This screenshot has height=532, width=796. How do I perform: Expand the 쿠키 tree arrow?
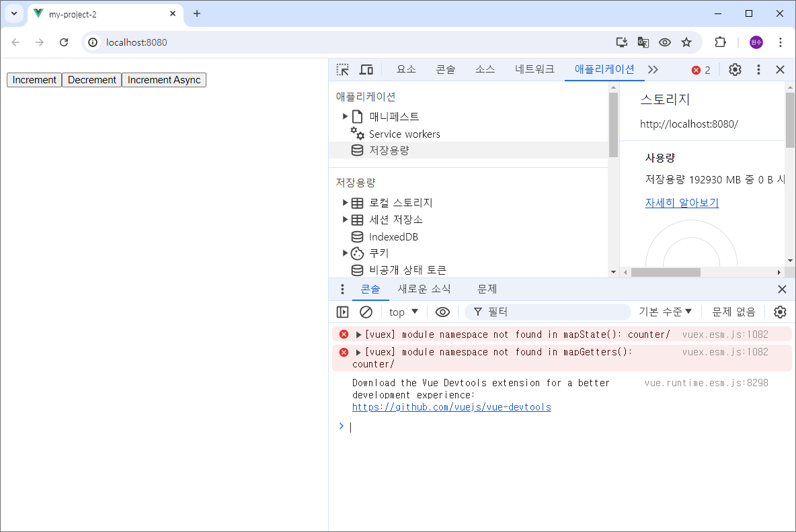click(345, 253)
